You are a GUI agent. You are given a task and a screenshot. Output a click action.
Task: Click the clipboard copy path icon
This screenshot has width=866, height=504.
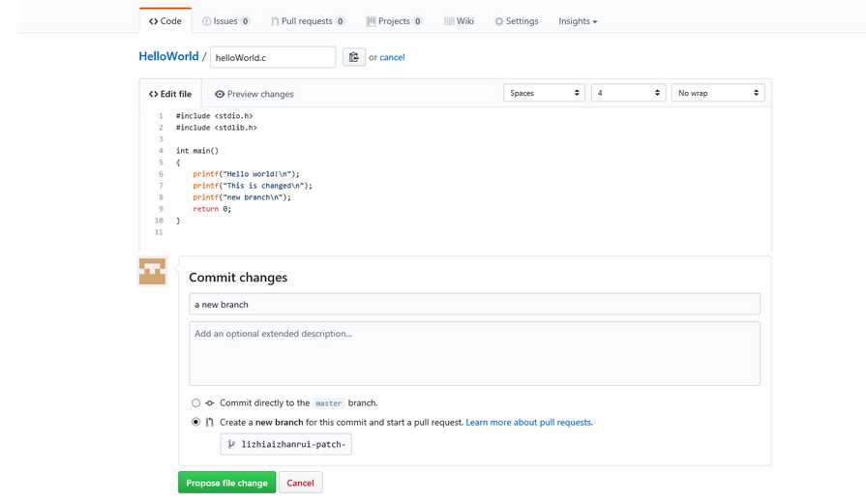coord(353,57)
